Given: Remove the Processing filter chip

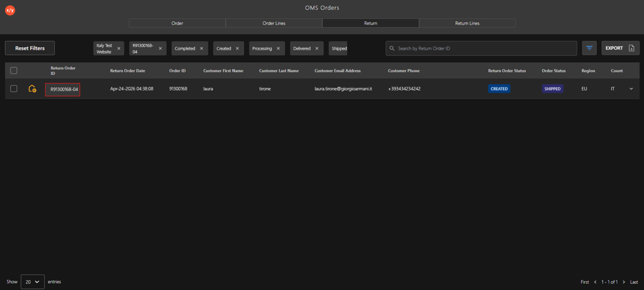Looking at the screenshot, I should [x=278, y=48].
